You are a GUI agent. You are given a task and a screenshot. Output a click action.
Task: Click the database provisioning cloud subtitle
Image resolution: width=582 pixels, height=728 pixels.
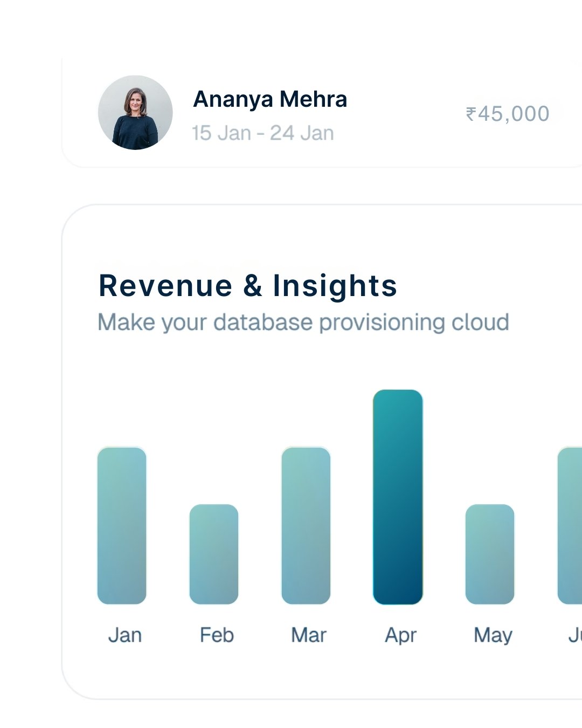pyautogui.click(x=303, y=322)
